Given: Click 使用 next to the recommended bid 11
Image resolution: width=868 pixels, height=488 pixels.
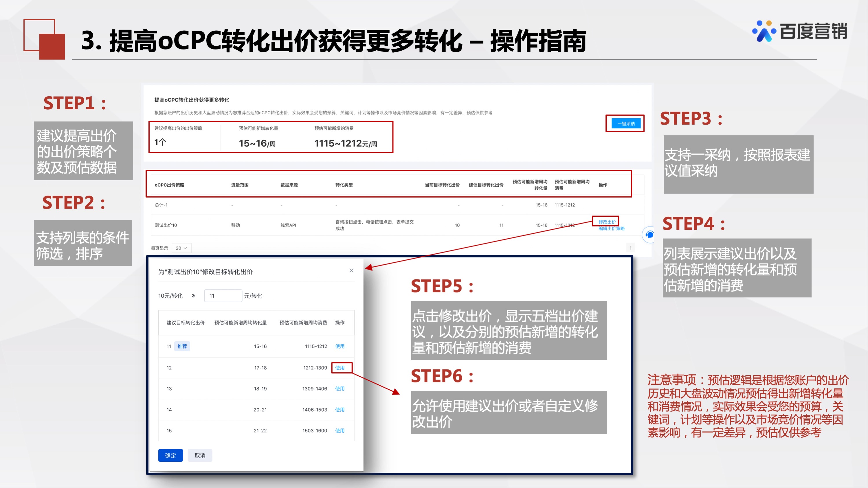Looking at the screenshot, I should (341, 346).
